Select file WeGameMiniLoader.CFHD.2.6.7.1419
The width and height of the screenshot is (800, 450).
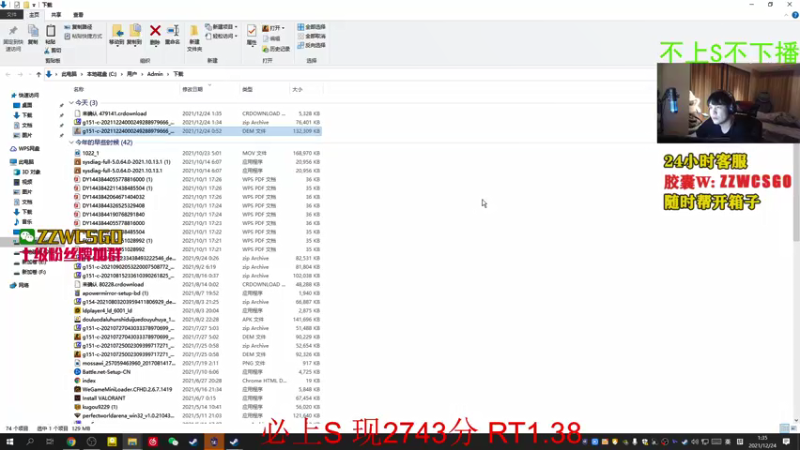click(x=196, y=389)
